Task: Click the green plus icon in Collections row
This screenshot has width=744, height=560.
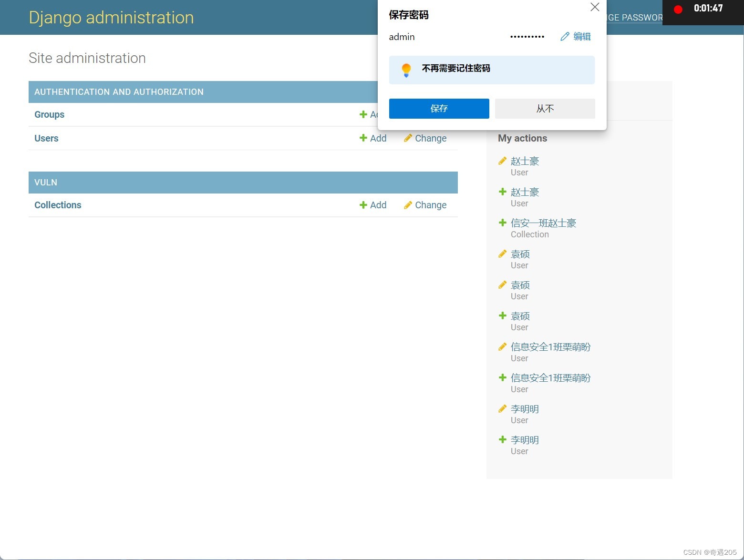Action: pos(363,204)
